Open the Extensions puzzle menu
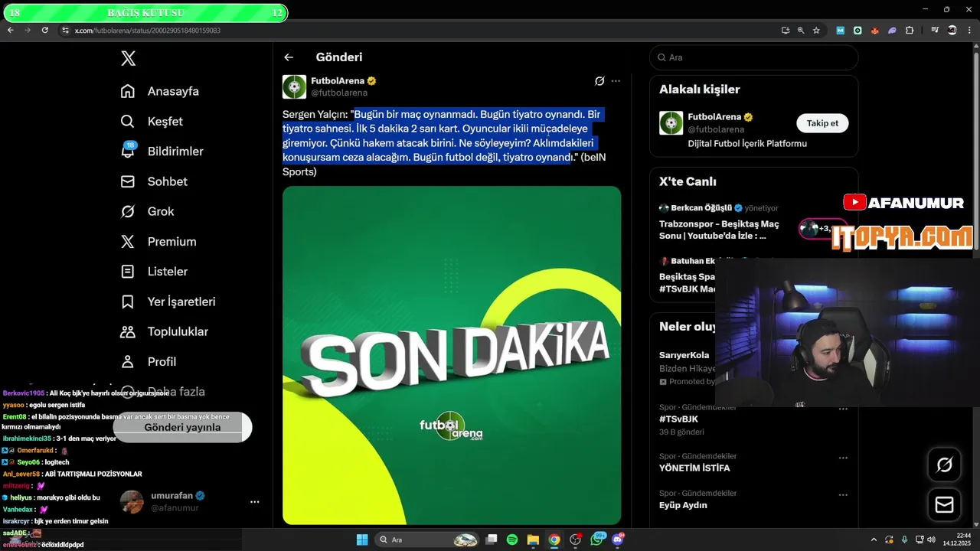The height and width of the screenshot is (551, 980). pyautogui.click(x=910, y=31)
